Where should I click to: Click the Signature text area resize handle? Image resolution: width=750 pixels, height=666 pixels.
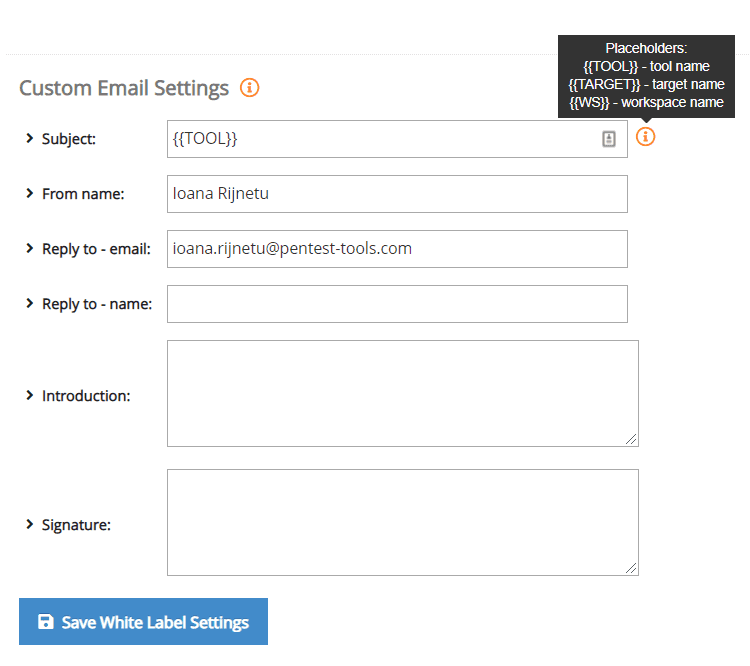point(632,568)
